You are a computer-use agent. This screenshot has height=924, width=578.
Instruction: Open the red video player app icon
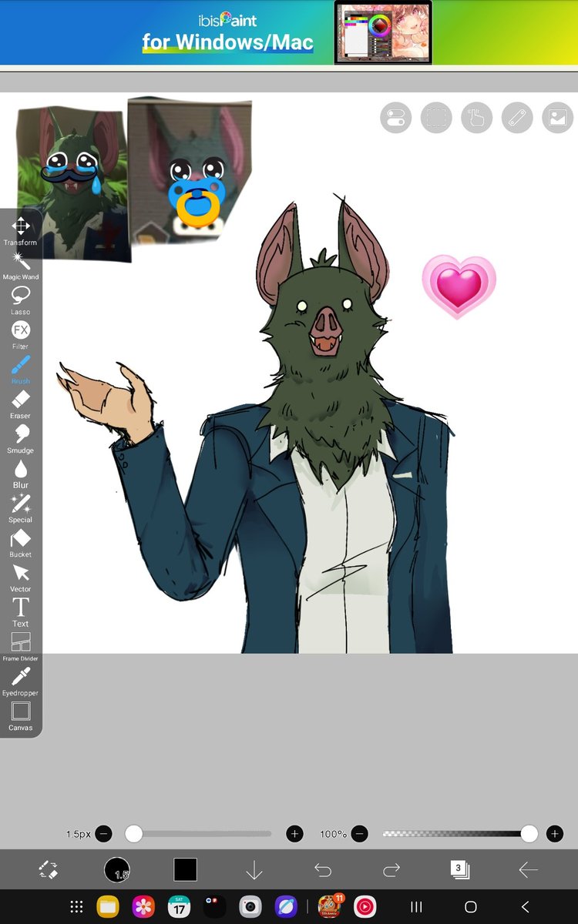(x=365, y=906)
